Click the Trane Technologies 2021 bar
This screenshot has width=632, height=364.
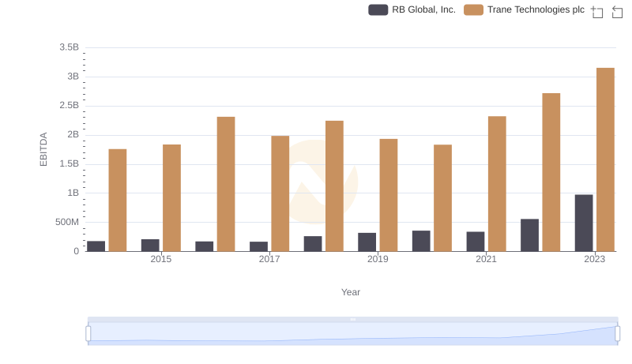[x=497, y=184]
